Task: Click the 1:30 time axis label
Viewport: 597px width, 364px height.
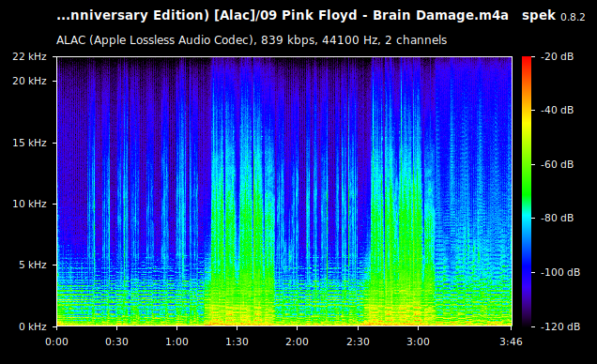Action: pyautogui.click(x=237, y=341)
